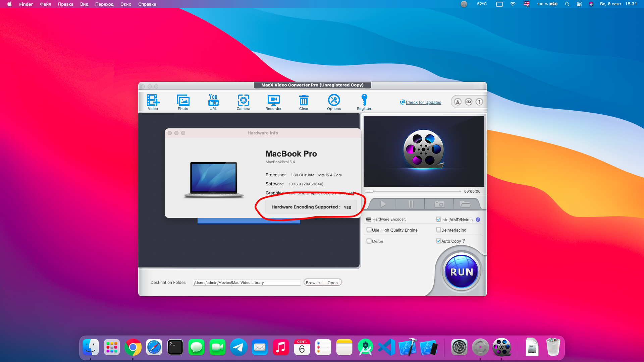Enable Use High Quality Engine

pyautogui.click(x=369, y=230)
